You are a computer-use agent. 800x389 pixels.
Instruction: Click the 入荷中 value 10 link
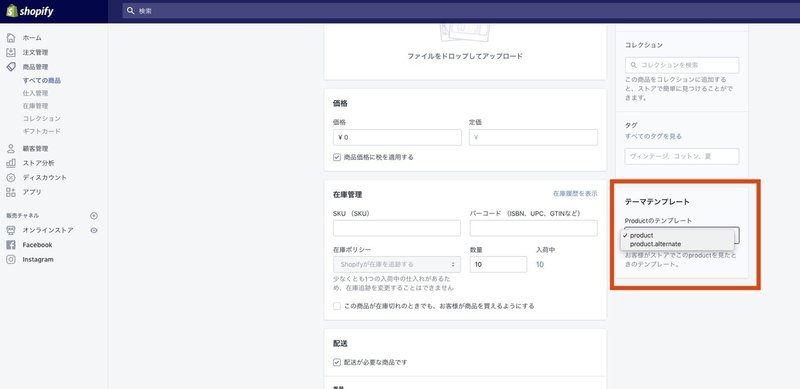coord(540,264)
